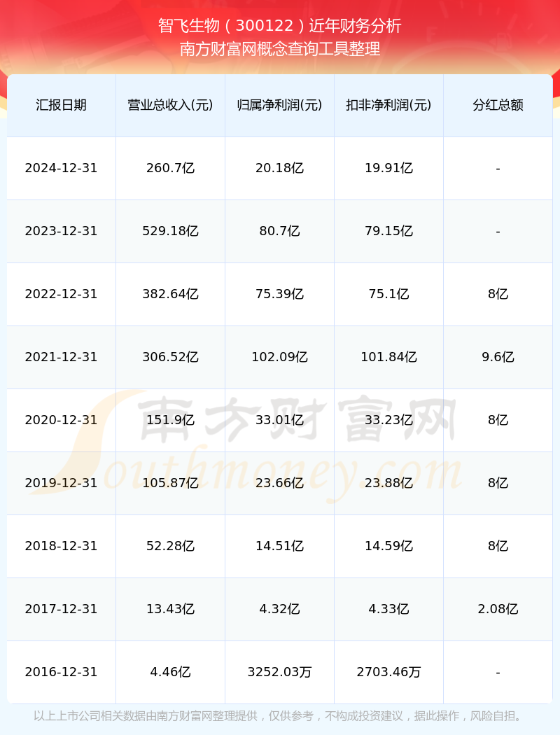560x735 pixels.
Task: Click the value 75.1亿
Action: coord(389,294)
